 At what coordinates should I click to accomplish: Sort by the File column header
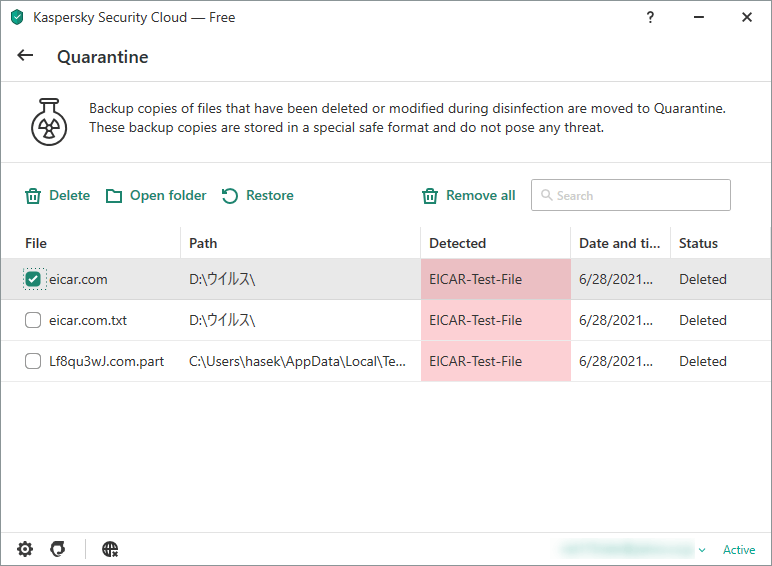point(91,243)
